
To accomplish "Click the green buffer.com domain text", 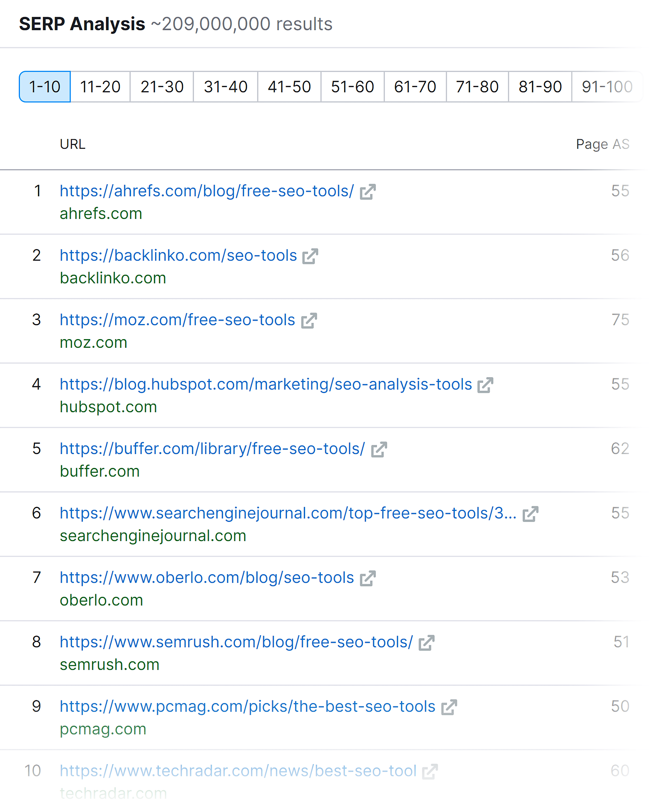I will click(100, 472).
